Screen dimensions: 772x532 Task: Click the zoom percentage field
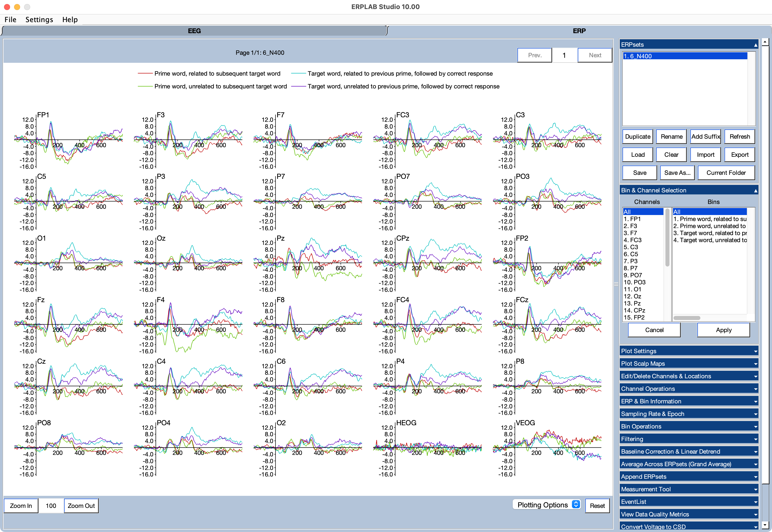point(51,506)
